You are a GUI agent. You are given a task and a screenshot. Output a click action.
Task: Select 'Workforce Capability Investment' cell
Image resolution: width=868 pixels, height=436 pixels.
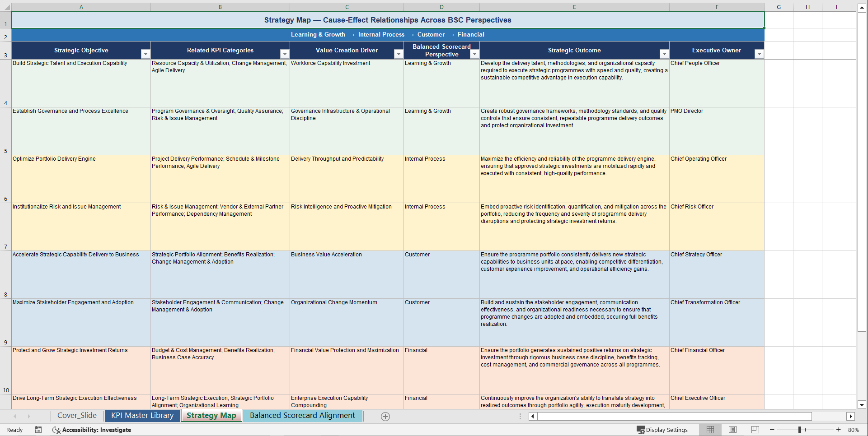347,83
